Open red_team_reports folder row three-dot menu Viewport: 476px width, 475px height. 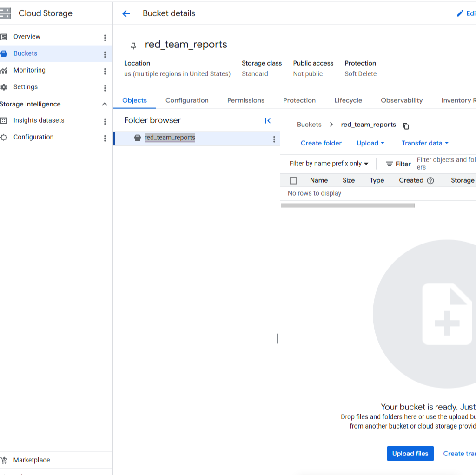[274, 139]
